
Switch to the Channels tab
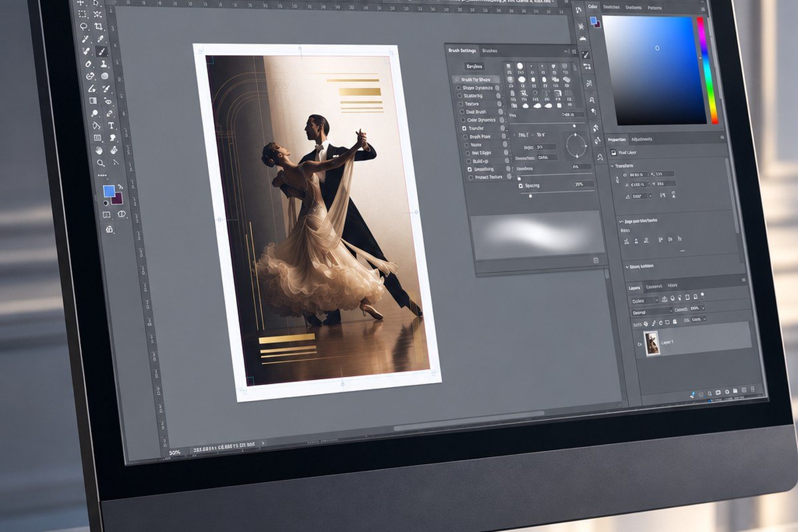coord(654,286)
